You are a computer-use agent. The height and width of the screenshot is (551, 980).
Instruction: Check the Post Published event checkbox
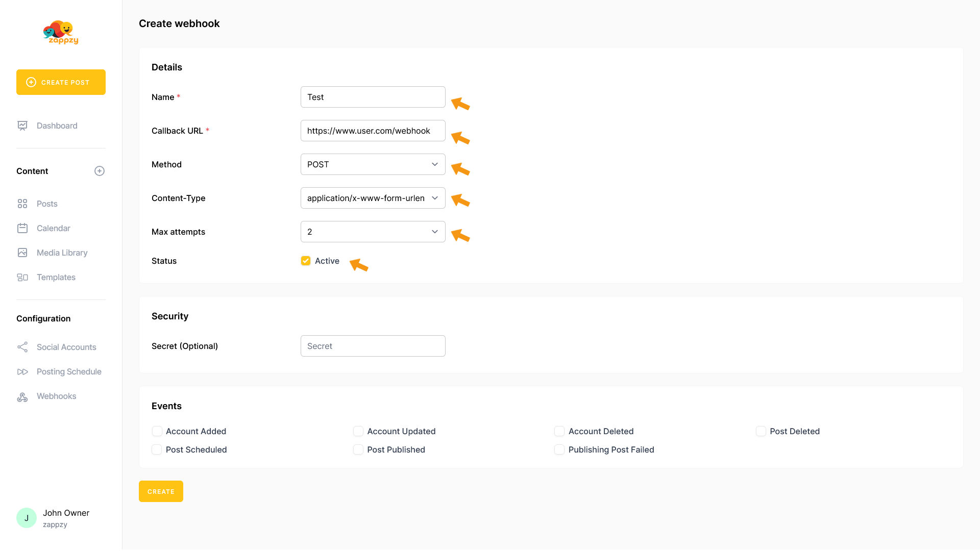pos(358,449)
